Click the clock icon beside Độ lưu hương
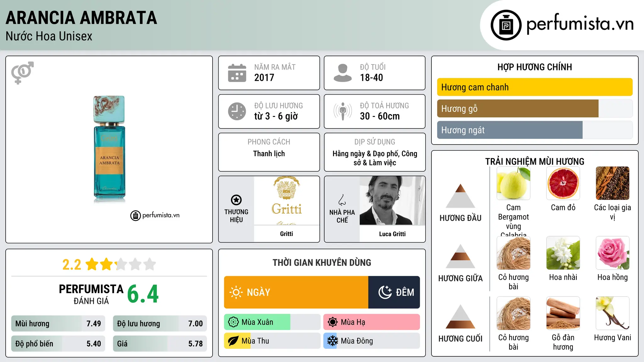The width and height of the screenshot is (644, 362). (237, 111)
